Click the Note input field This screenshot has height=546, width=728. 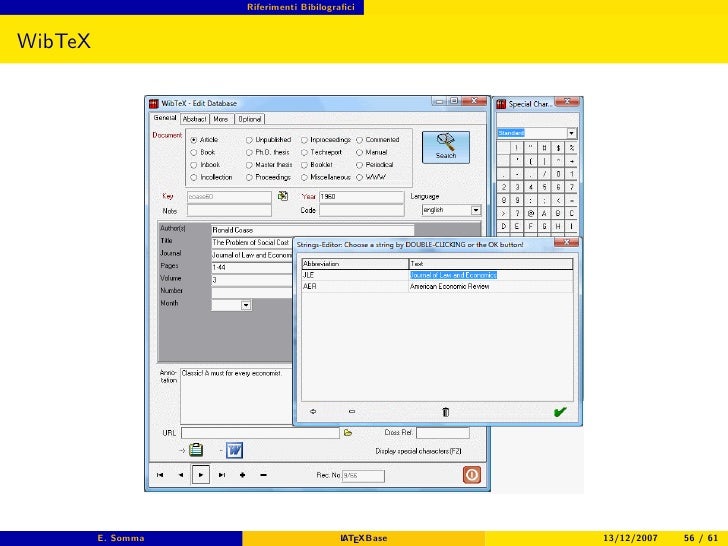(229, 211)
